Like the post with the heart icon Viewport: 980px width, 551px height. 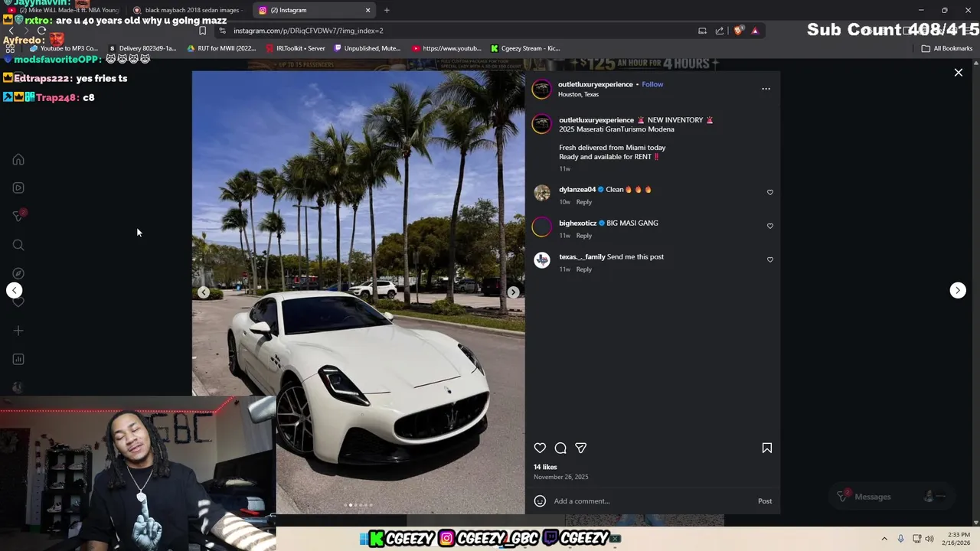tap(540, 448)
